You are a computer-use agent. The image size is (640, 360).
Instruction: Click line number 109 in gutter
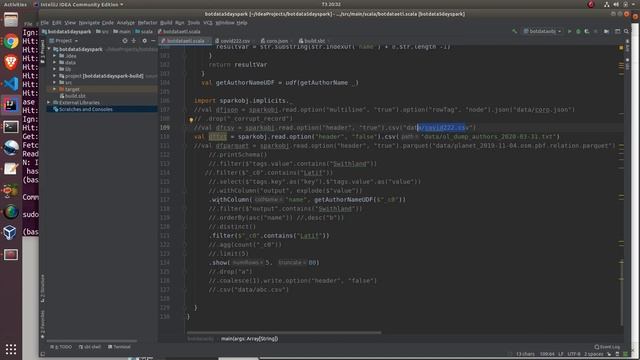click(165, 128)
